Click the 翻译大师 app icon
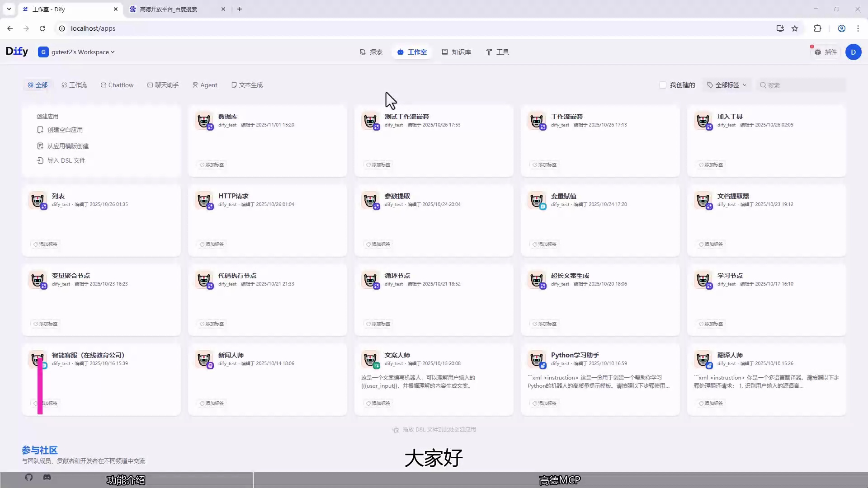 703,359
